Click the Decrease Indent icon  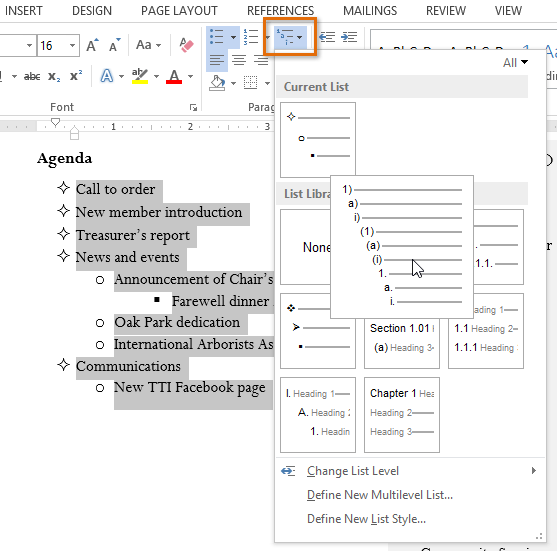pos(327,37)
